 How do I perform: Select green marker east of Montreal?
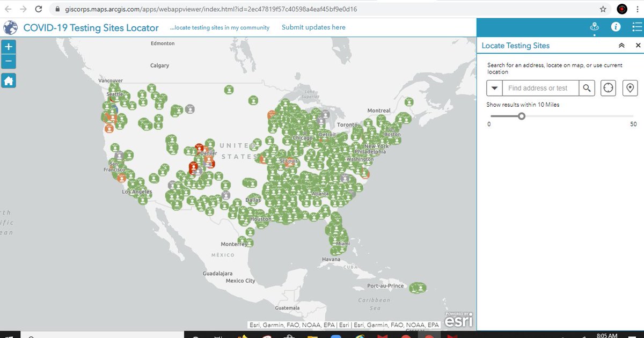[x=408, y=101]
